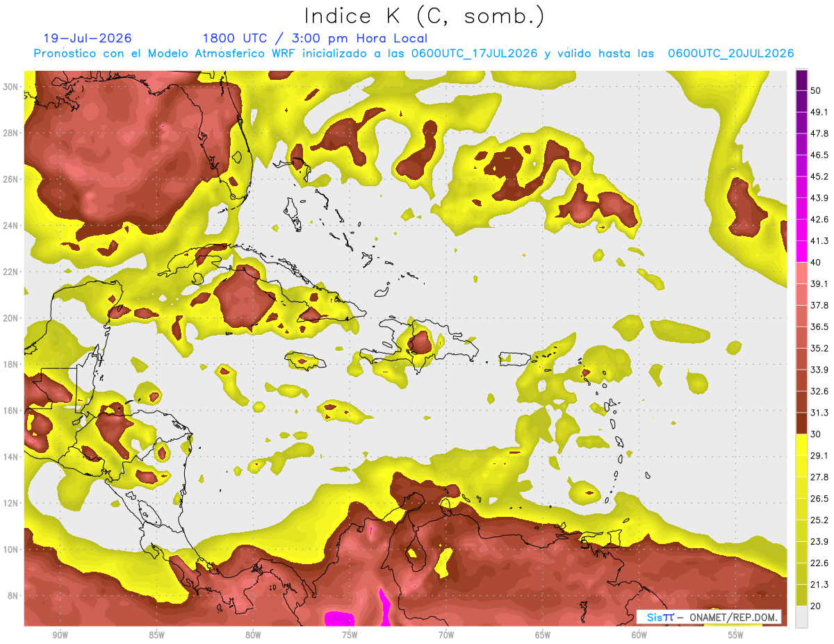Click the "12N" latitude label
The height and width of the screenshot is (644, 834).
point(10,503)
